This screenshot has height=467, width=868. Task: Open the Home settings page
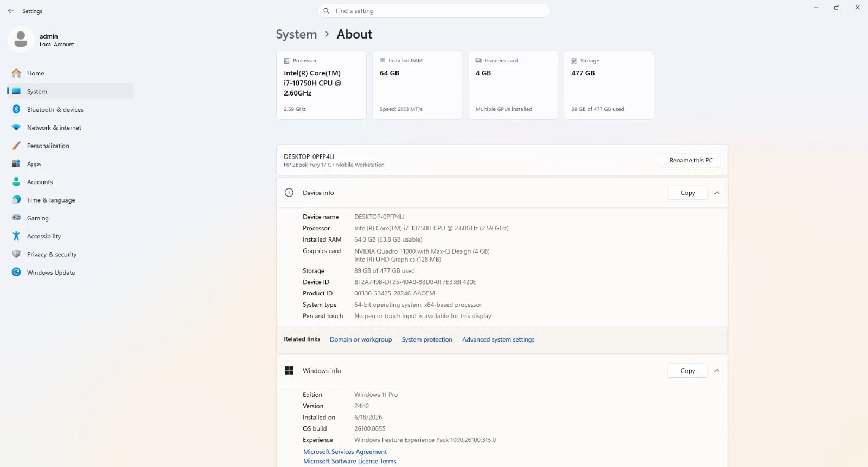tap(71, 73)
